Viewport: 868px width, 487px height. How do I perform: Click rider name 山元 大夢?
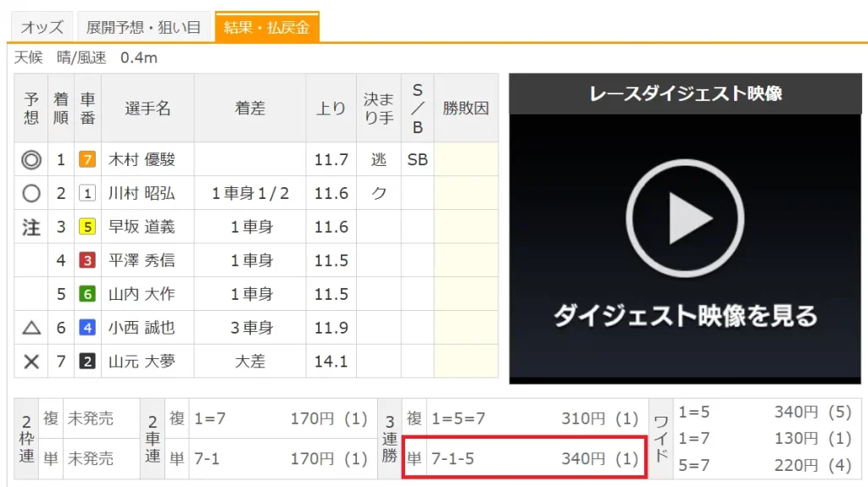(x=142, y=362)
